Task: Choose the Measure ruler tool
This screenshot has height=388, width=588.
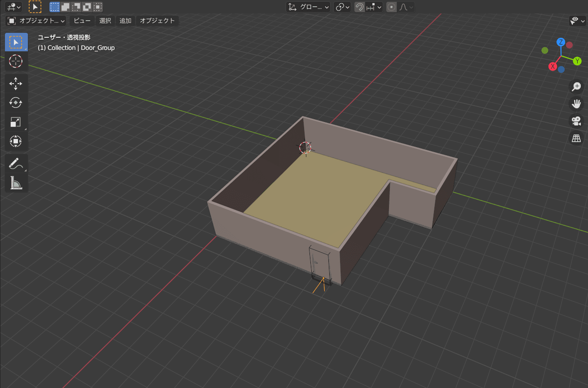Action: click(x=16, y=183)
